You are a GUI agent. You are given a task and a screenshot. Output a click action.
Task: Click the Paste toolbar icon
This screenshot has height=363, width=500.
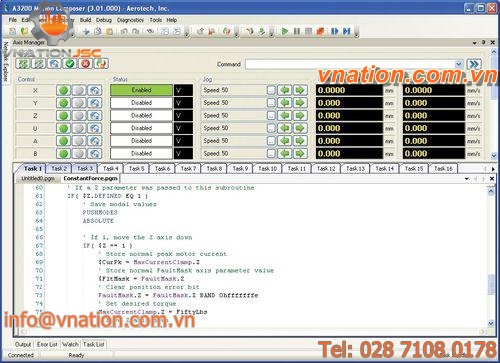coord(109,32)
